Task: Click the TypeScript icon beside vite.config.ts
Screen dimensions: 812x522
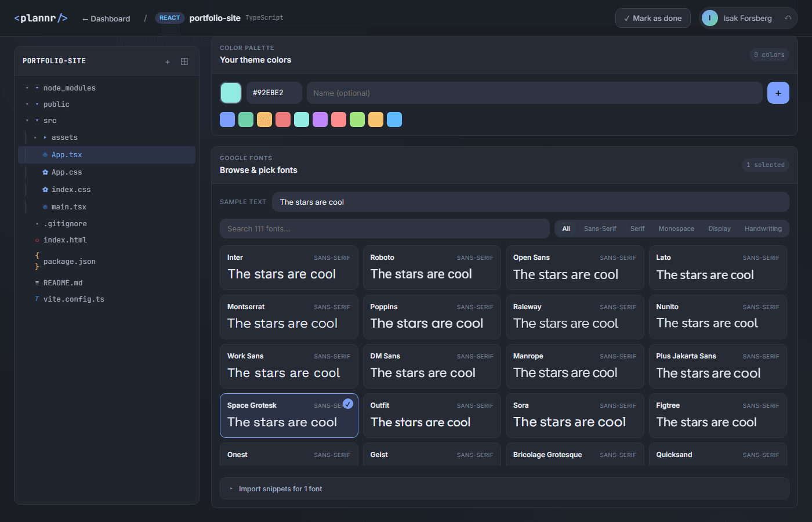Action: 37,299
